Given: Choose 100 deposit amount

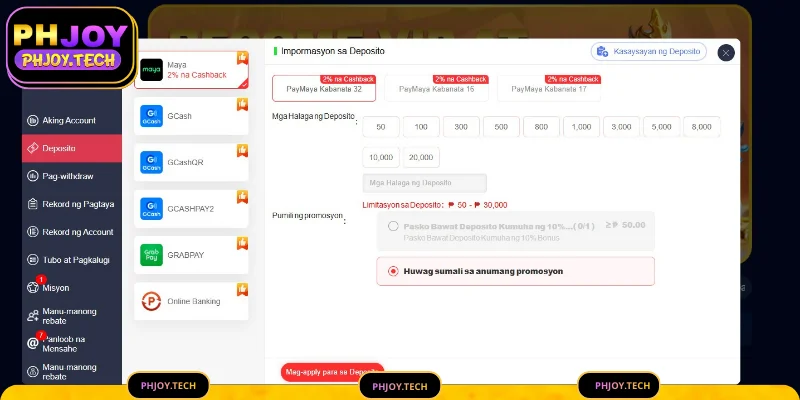Looking at the screenshot, I should click(x=421, y=127).
